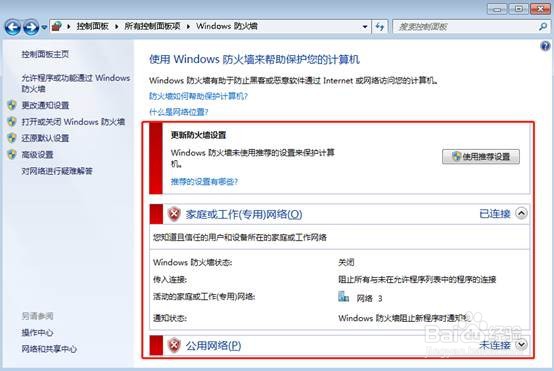The height and width of the screenshot is (371, 554).
Task: Click 家庭或工作(专用)网络(O) heading
Action: pos(244,214)
